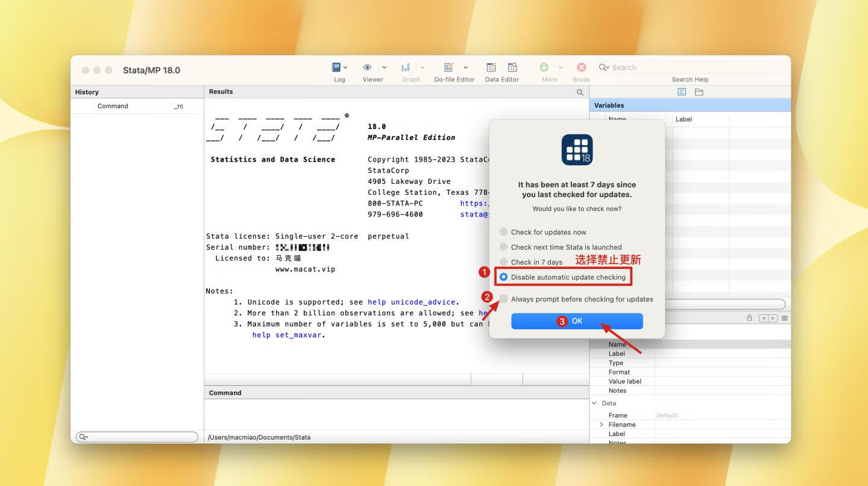The height and width of the screenshot is (486, 868).
Task: Select Check in 7 days option
Action: pyautogui.click(x=503, y=262)
